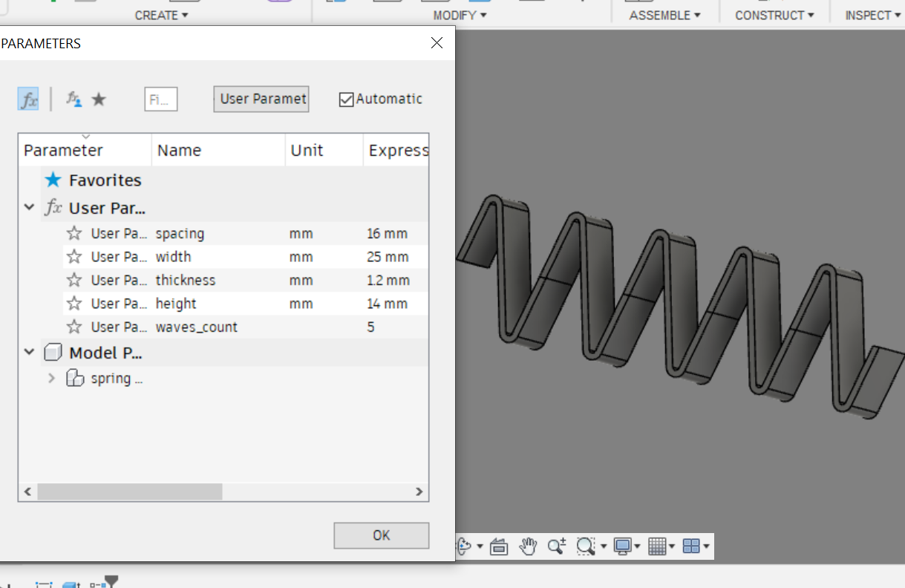Viewport: 905px width, 588px height.
Task: Collapse the Model Parameters group
Action: (x=29, y=352)
